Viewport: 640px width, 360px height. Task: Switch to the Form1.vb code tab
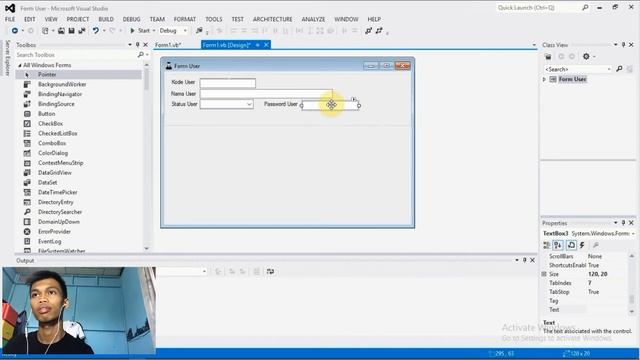168,45
